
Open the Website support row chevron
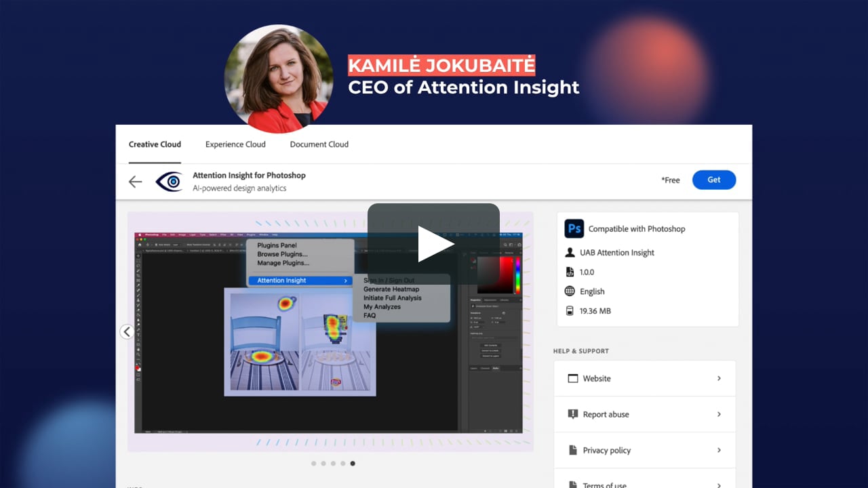719,378
